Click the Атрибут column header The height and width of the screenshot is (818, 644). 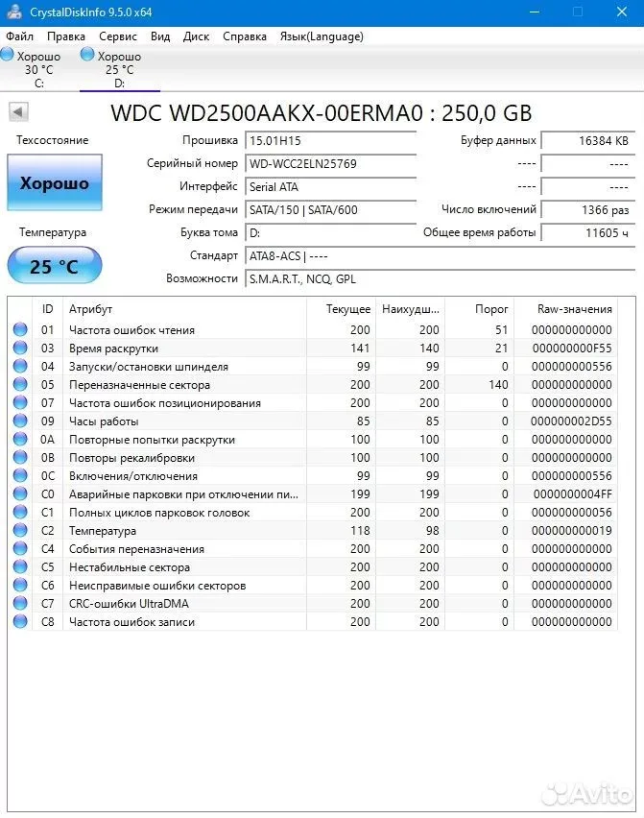pyautogui.click(x=184, y=309)
